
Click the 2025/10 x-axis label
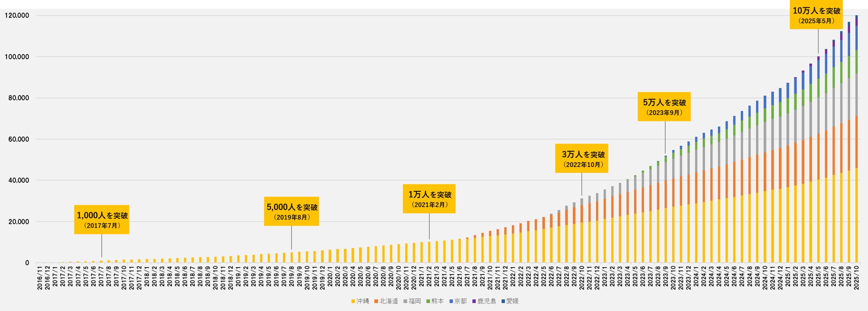[x=856, y=278]
